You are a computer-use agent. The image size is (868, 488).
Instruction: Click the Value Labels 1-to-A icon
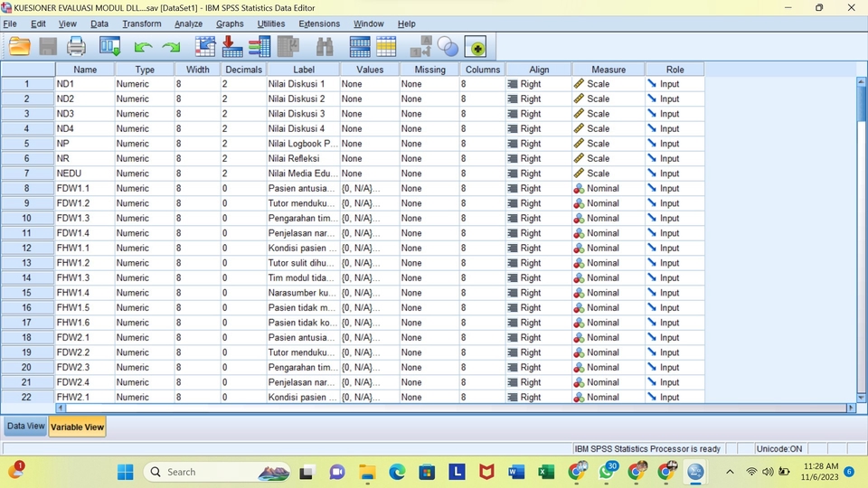(x=420, y=46)
